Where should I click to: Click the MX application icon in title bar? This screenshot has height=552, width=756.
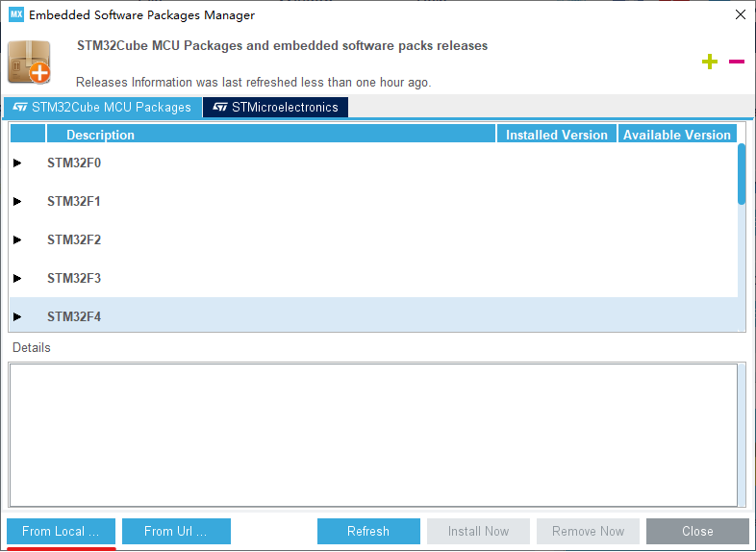tap(15, 15)
